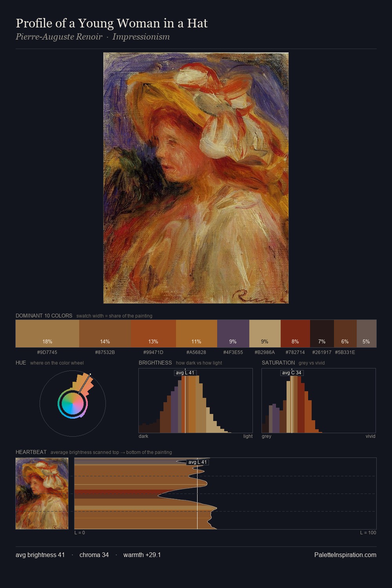Select the purple 9% swatch #4F3E55

point(233,334)
